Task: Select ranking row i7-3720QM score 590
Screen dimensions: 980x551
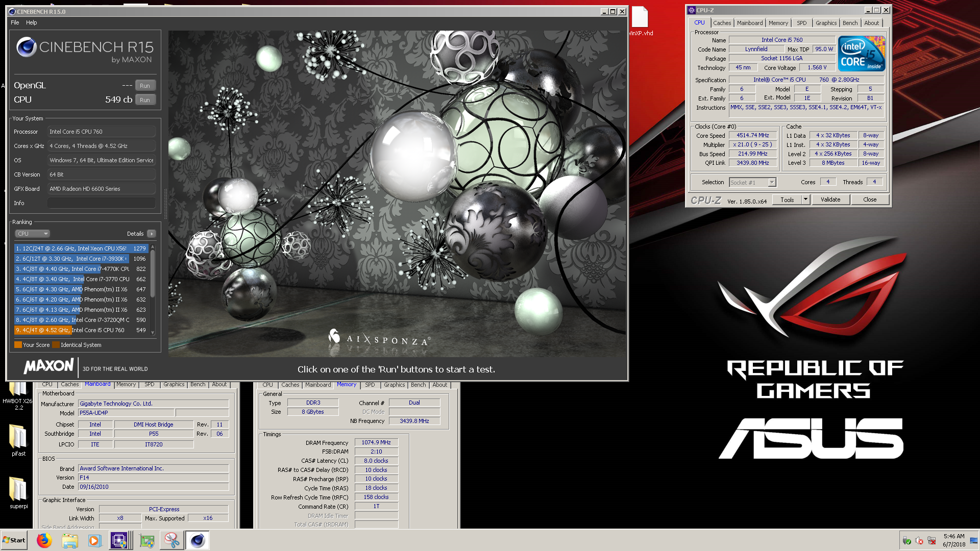Action: tap(81, 320)
